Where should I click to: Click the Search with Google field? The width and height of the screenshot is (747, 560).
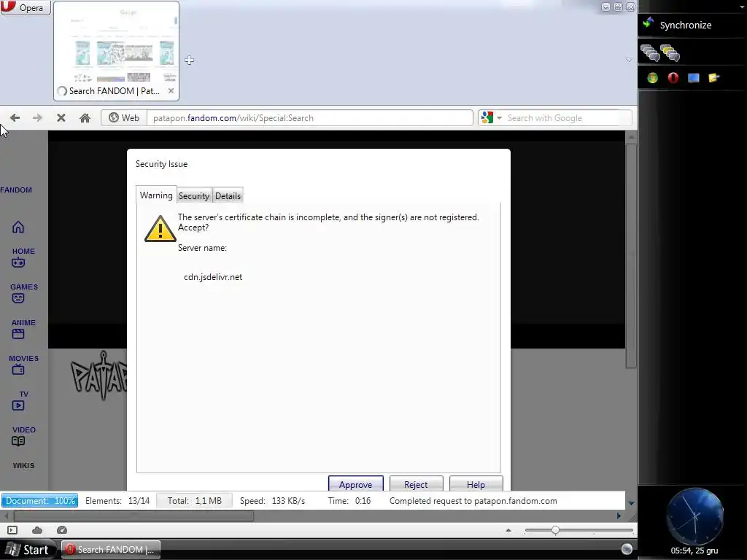[x=567, y=117]
